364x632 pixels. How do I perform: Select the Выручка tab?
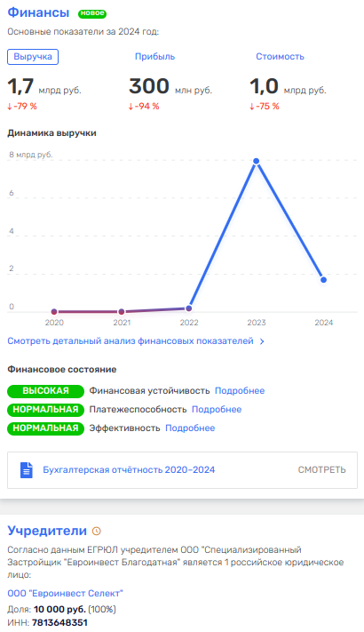point(33,57)
